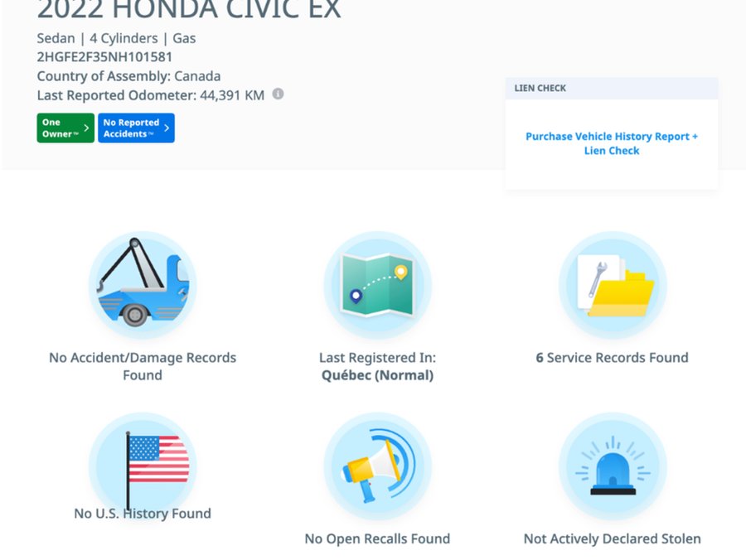Viewport: 746px width, 560px height.
Task: Click the odometer info tooltip icon
Action: click(278, 94)
